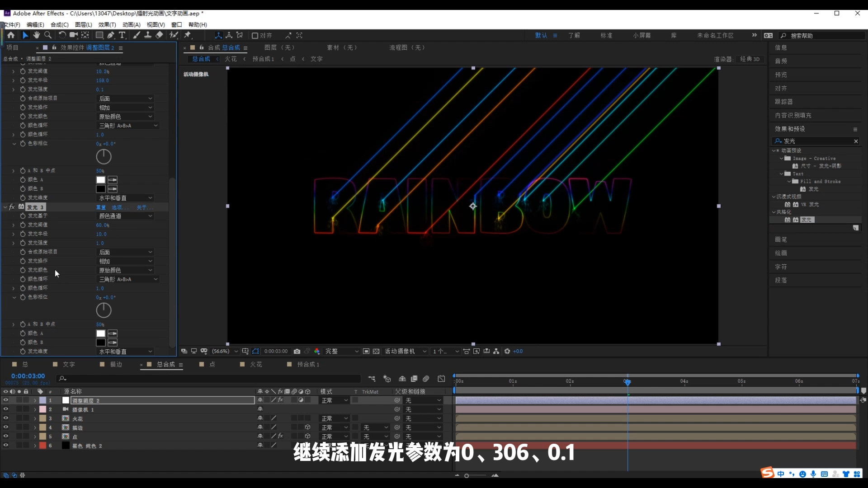Open the 颜色 A color swatch
This screenshot has height=488, width=868.
coord(100,180)
